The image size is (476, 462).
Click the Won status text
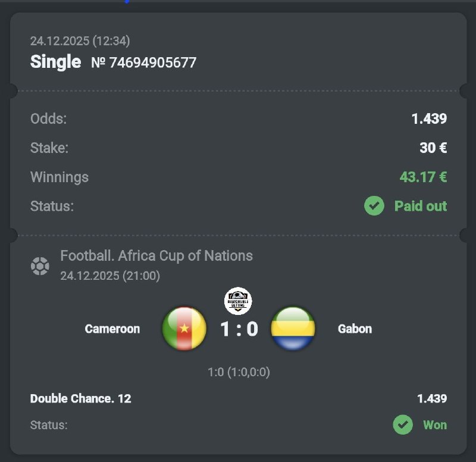[434, 424]
